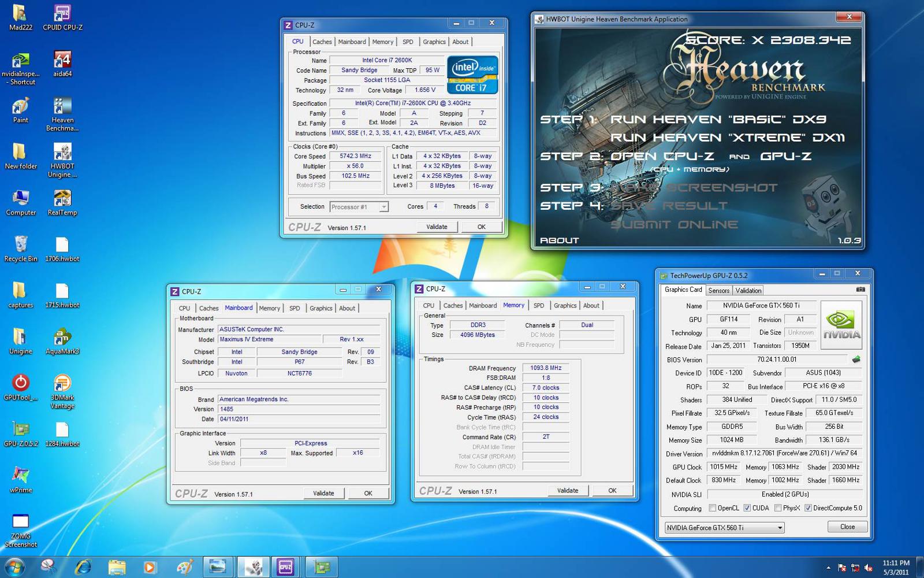Open the Windows Start menu
The image size is (924, 578).
14,567
